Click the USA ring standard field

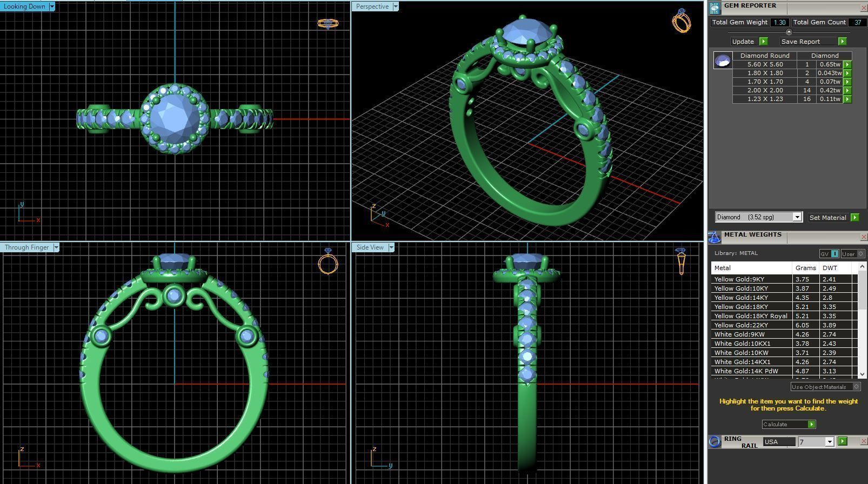point(779,442)
